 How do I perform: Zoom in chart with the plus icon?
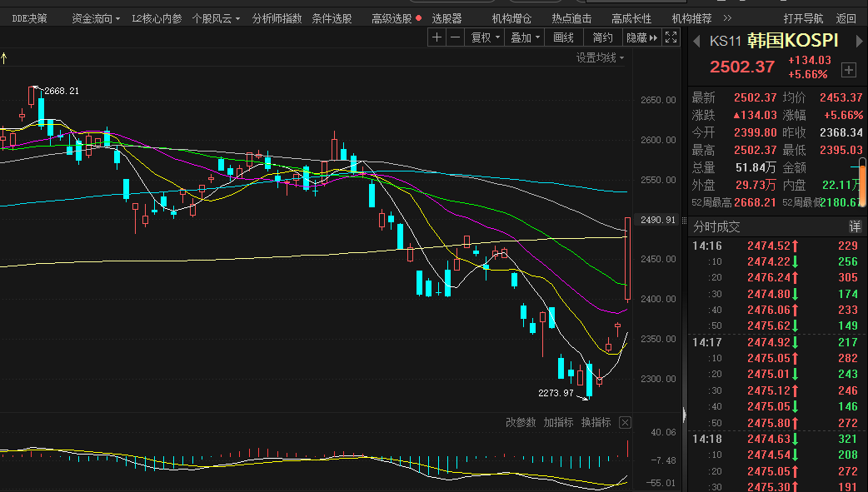tap(438, 37)
